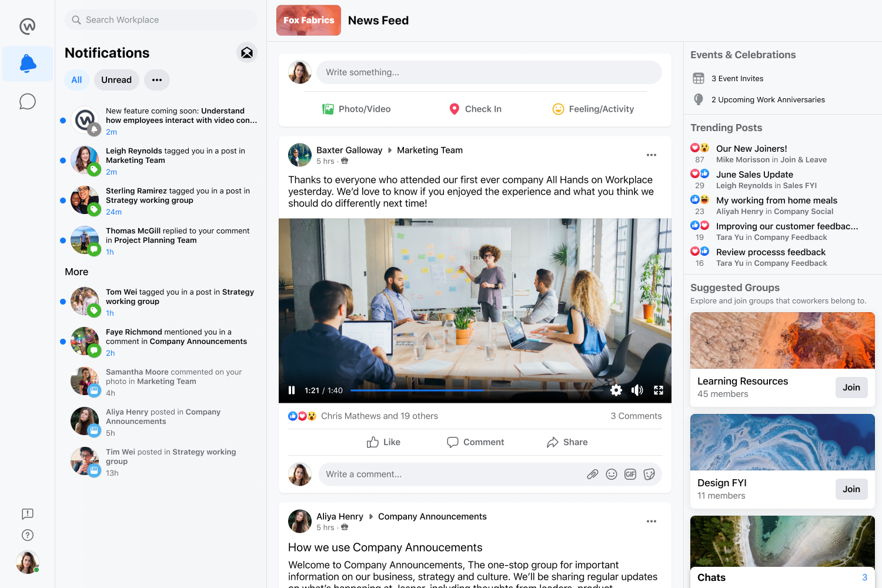Open options menu on Aliya Henry's post
Viewport: 882px width, 588px height.
(651, 521)
